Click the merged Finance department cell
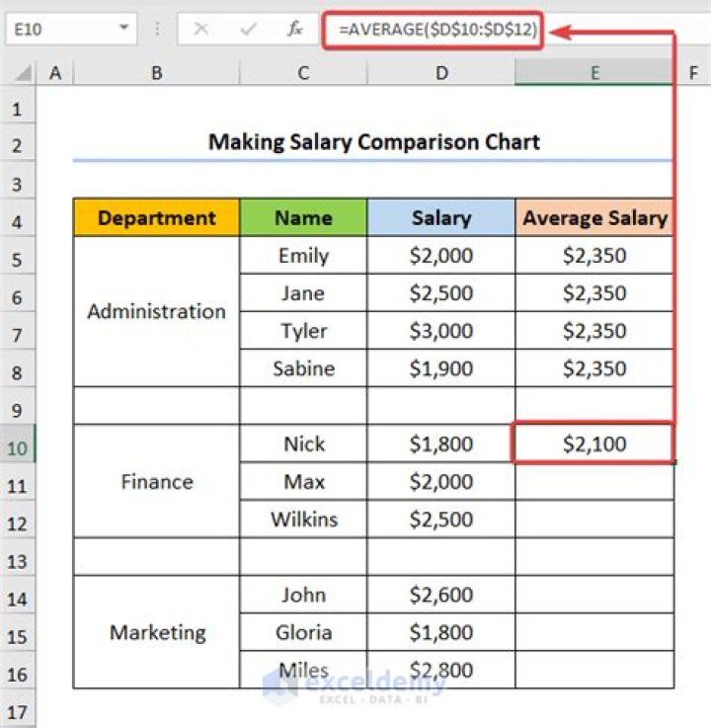711x728 pixels. pyautogui.click(x=156, y=482)
